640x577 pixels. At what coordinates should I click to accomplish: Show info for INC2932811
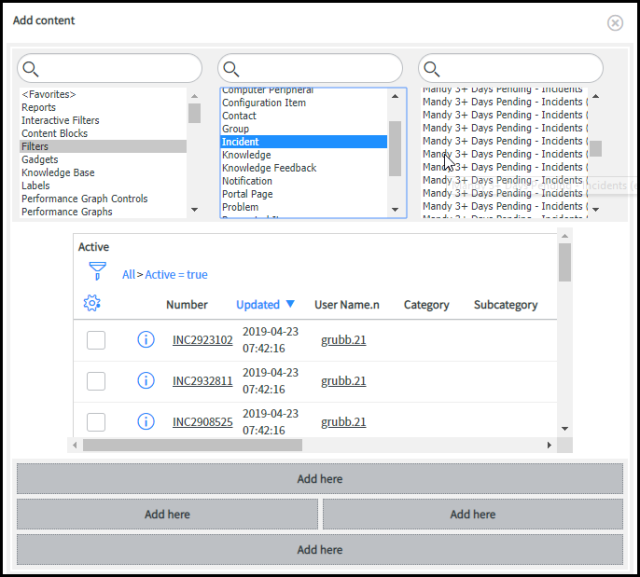click(x=146, y=380)
